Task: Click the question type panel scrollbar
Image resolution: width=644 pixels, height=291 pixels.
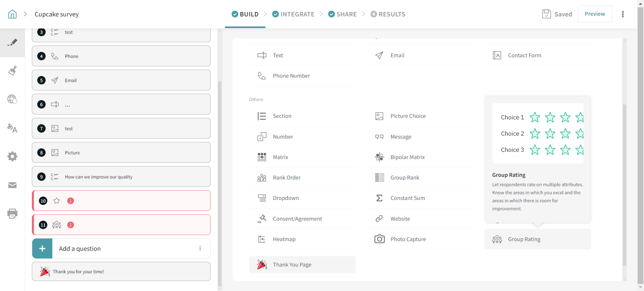Action: point(624,184)
